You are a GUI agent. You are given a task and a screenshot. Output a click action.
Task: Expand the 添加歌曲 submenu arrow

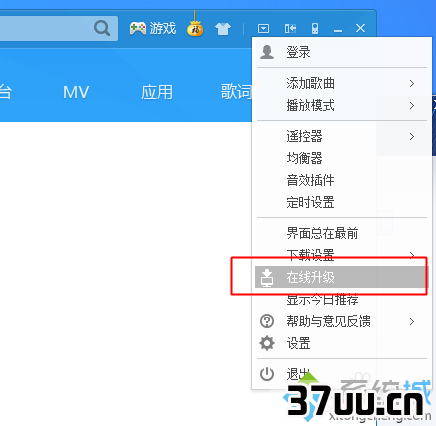pos(412,83)
